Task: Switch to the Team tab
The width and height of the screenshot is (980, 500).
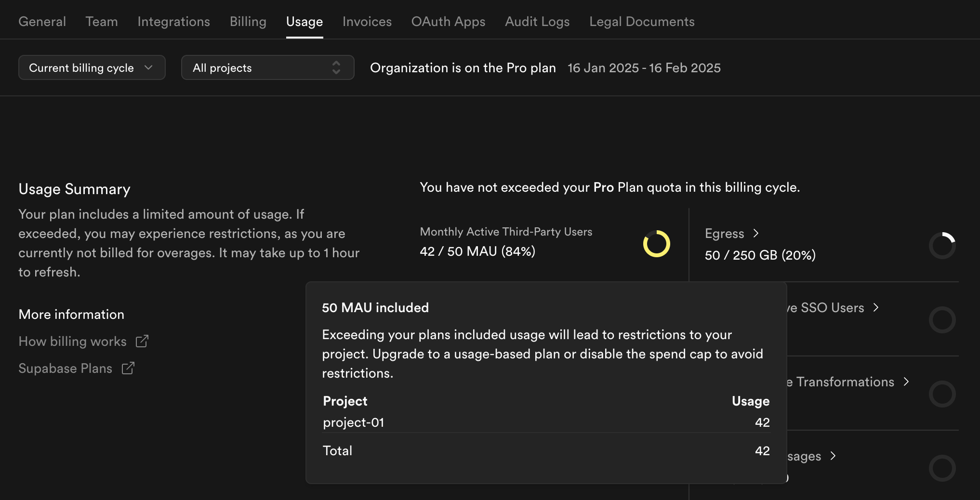Action: pyautogui.click(x=102, y=22)
